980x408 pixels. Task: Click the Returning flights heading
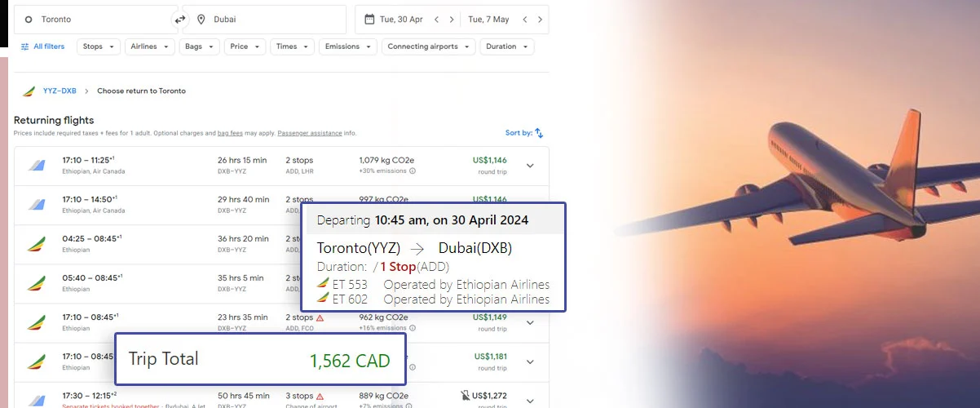click(x=54, y=120)
